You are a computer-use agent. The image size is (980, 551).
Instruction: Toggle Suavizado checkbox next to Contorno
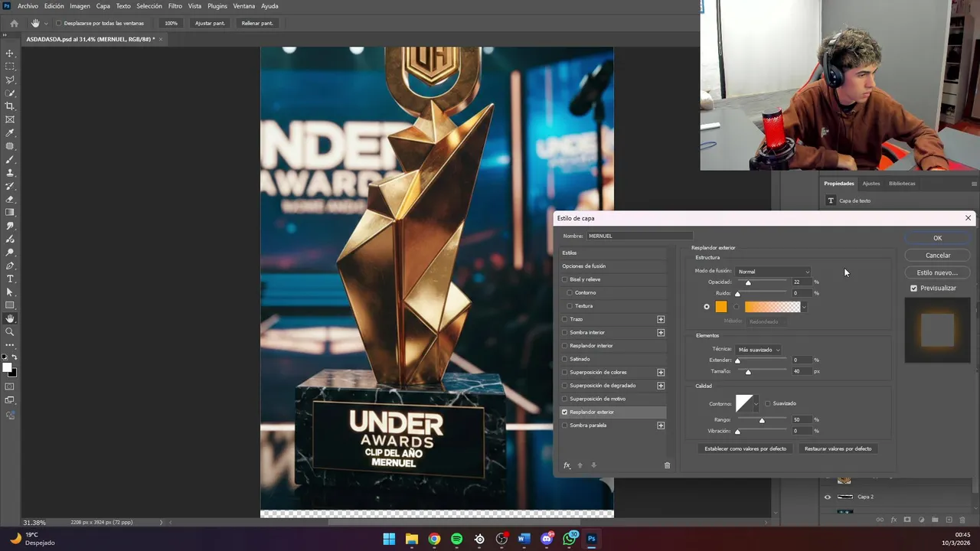point(767,403)
